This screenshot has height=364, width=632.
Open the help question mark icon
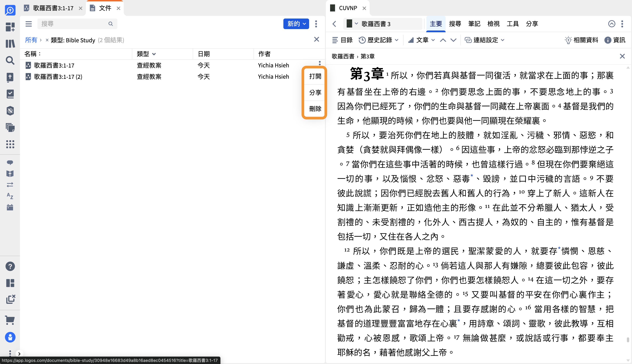(x=10, y=266)
